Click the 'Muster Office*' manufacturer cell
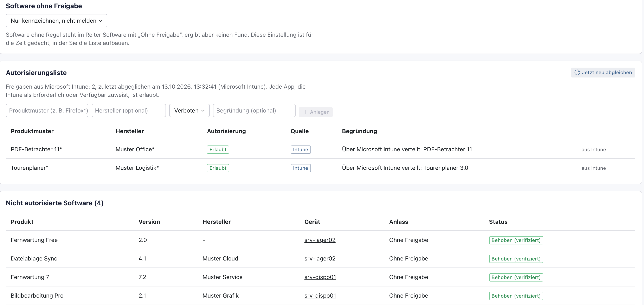The width and height of the screenshot is (644, 305). [135, 149]
